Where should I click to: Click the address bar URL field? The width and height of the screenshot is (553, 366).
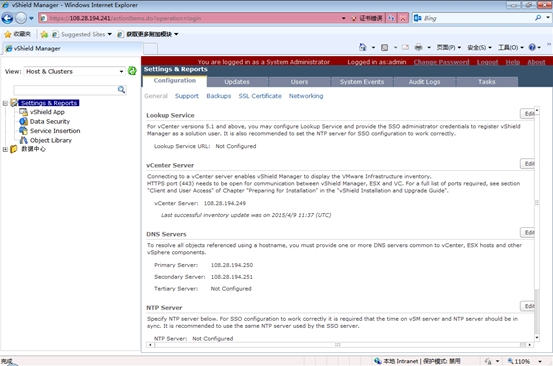coord(189,18)
